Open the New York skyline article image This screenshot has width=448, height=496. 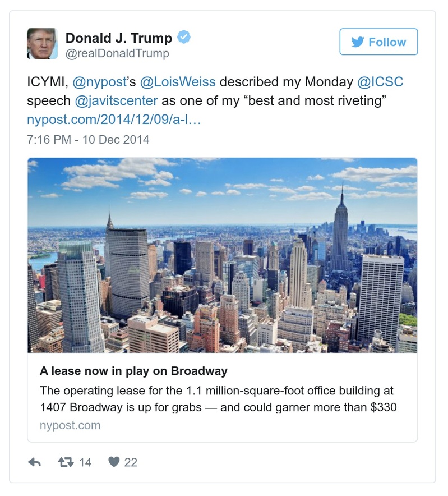[x=221, y=255]
